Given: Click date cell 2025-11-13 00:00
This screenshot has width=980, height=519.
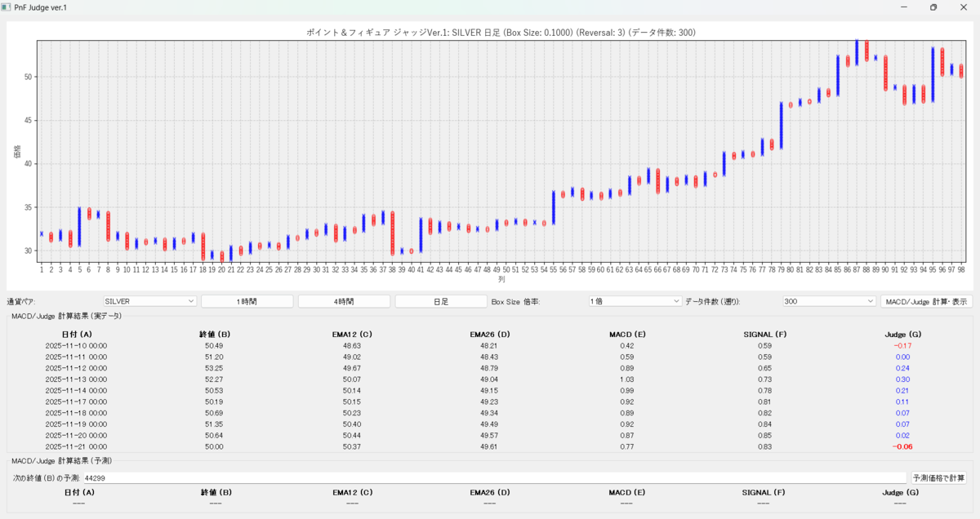Looking at the screenshot, I should pyautogui.click(x=76, y=379).
